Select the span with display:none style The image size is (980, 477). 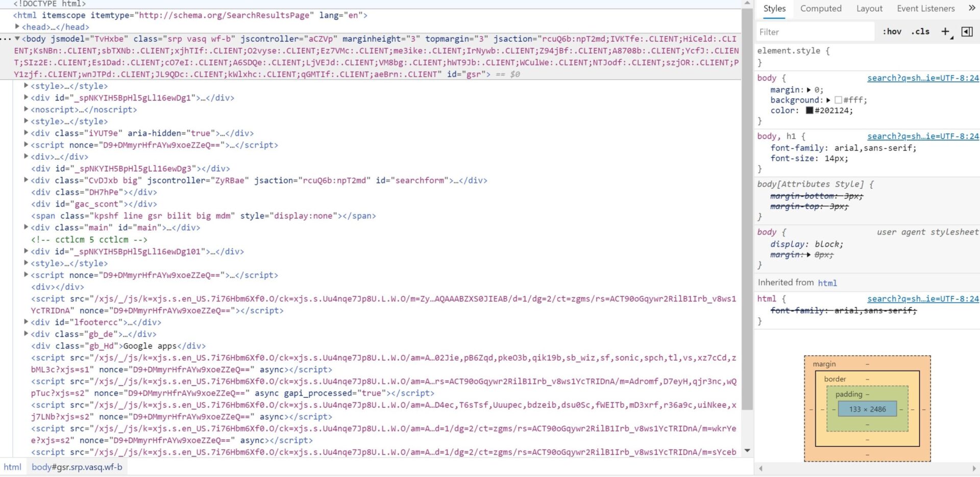point(203,216)
